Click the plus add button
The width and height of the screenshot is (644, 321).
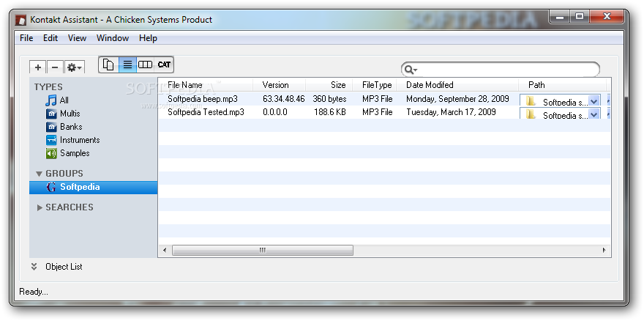pyautogui.click(x=38, y=67)
